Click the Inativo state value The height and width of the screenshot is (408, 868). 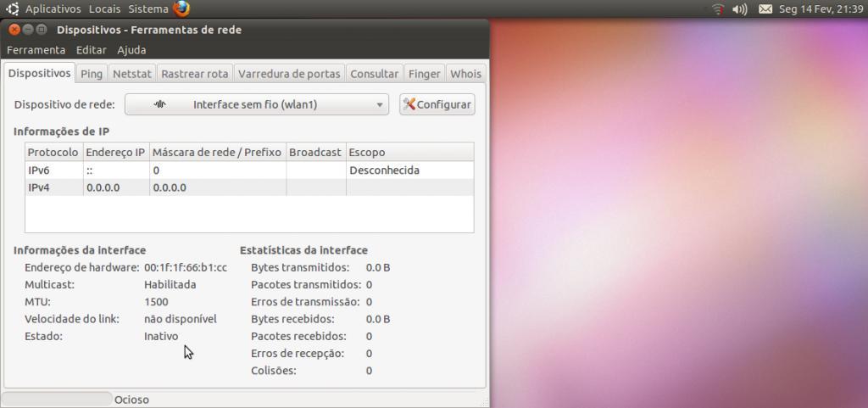(x=161, y=337)
